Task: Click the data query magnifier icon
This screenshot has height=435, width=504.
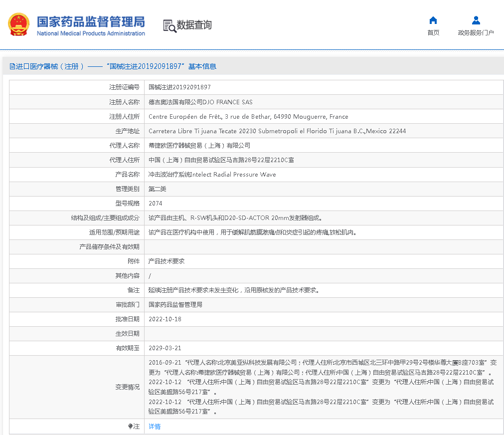Action: (x=170, y=25)
